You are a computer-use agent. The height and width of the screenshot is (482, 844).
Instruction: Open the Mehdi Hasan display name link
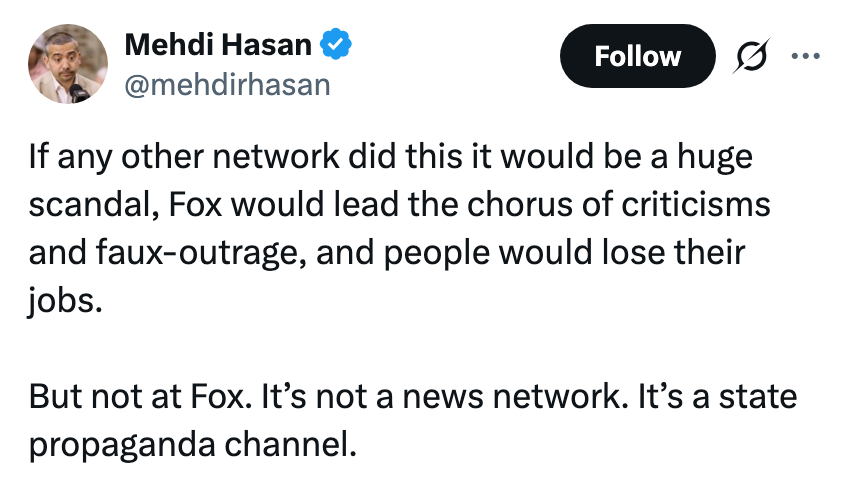(x=217, y=45)
